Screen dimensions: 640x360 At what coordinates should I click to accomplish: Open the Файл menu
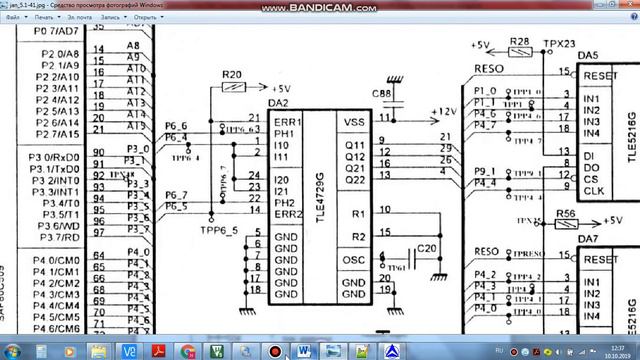point(16,18)
